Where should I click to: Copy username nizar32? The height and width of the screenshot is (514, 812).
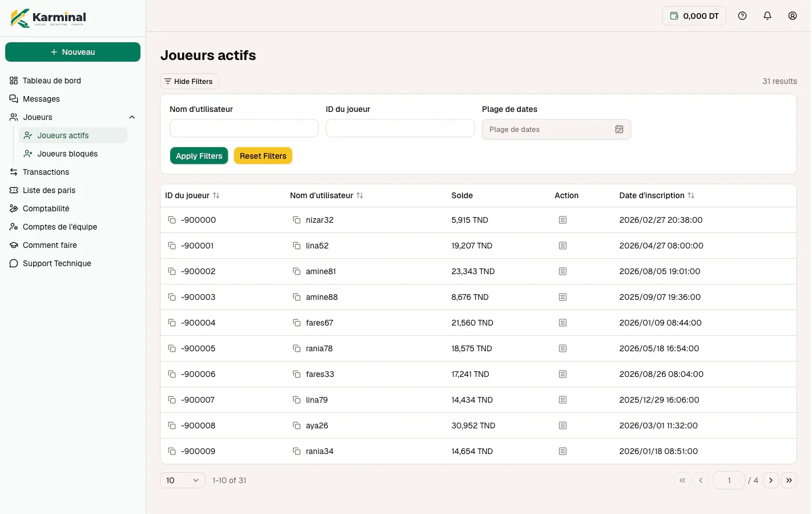click(296, 220)
